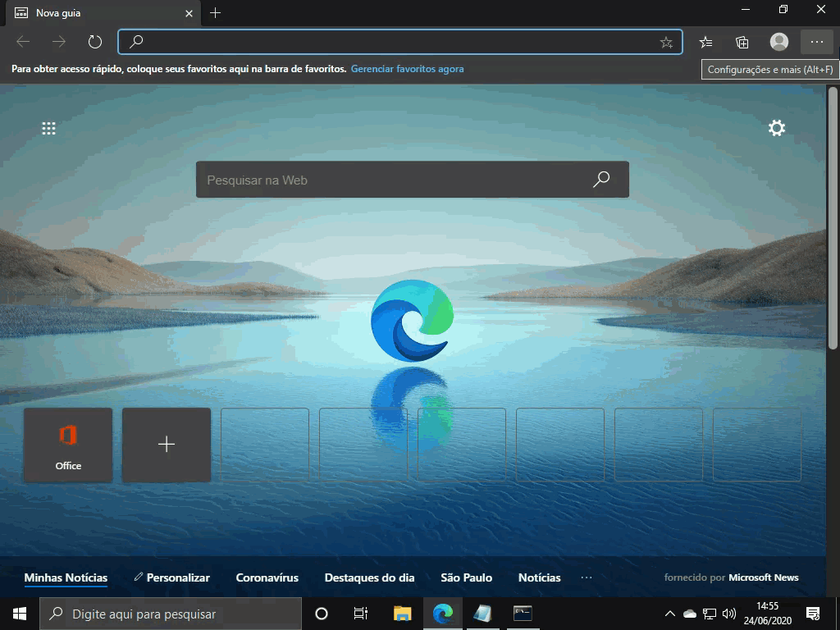The width and height of the screenshot is (840, 630).
Task: Switch to the Minhas Notícias tab
Action: point(66,577)
